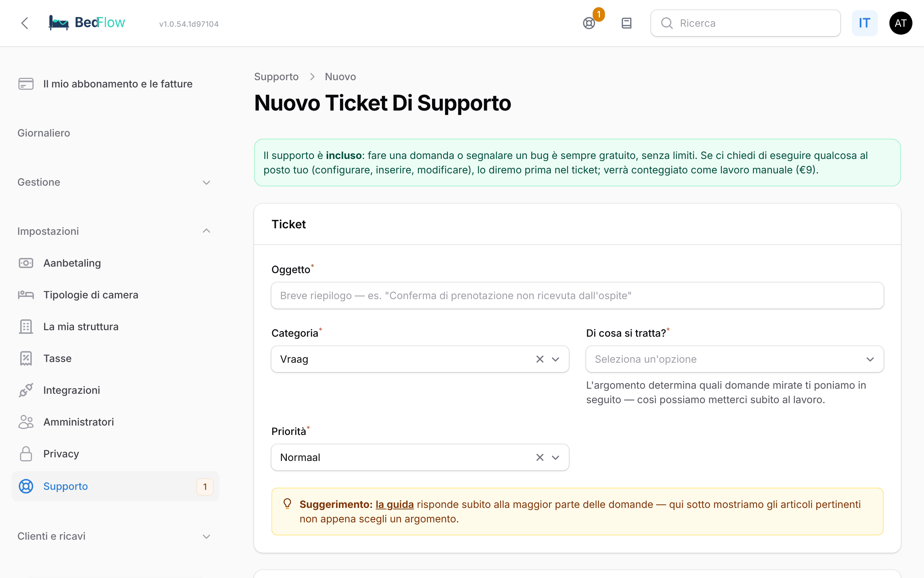The height and width of the screenshot is (578, 924).
Task: Follow the 'la guida' link
Action: point(395,504)
